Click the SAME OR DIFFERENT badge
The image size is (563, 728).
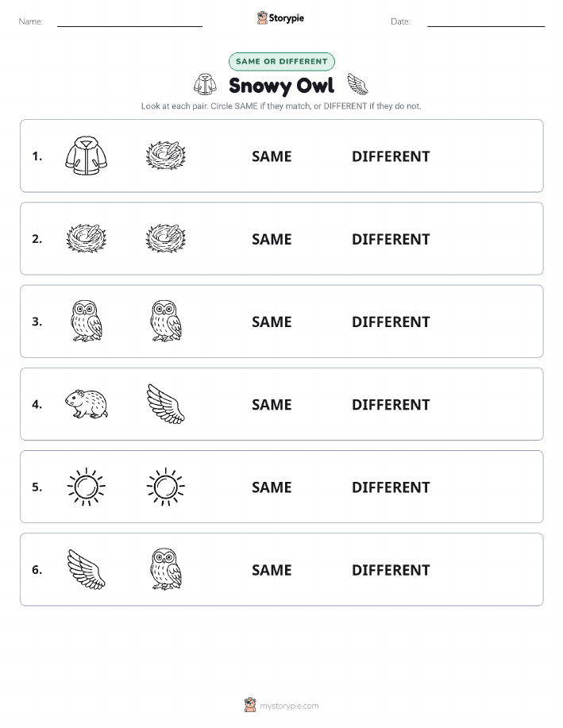(x=281, y=61)
